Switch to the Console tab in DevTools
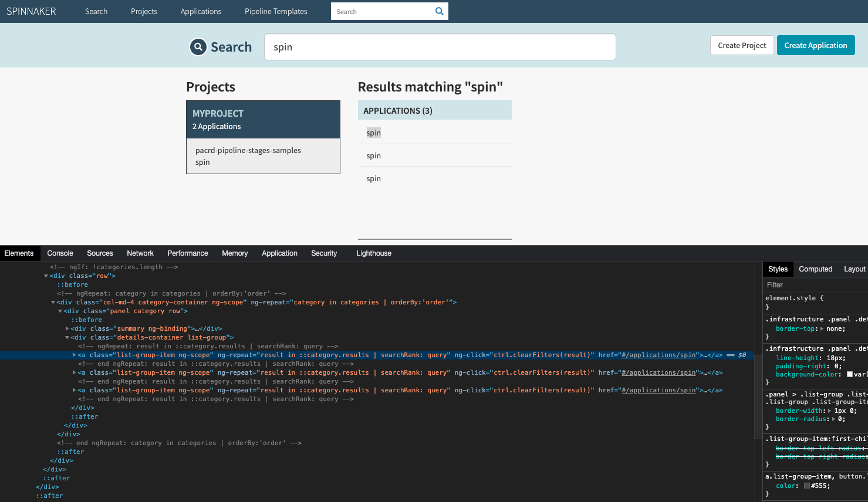 (60, 253)
